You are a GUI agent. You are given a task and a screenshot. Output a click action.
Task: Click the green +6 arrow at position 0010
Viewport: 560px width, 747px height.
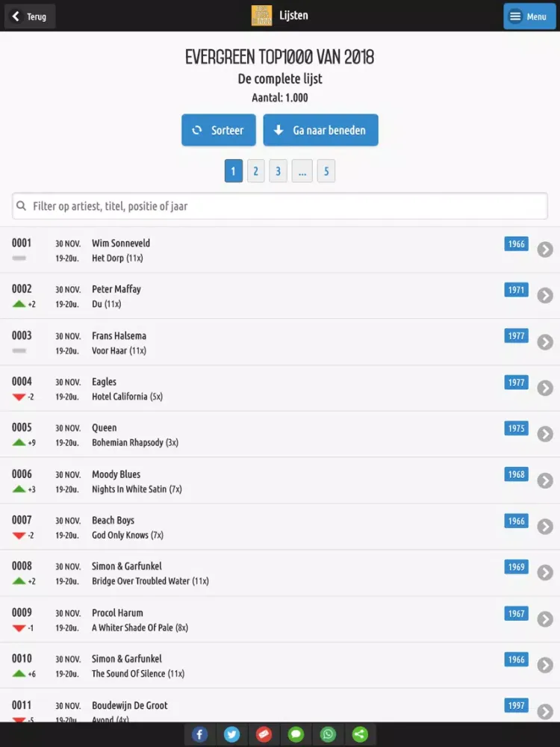(19, 674)
